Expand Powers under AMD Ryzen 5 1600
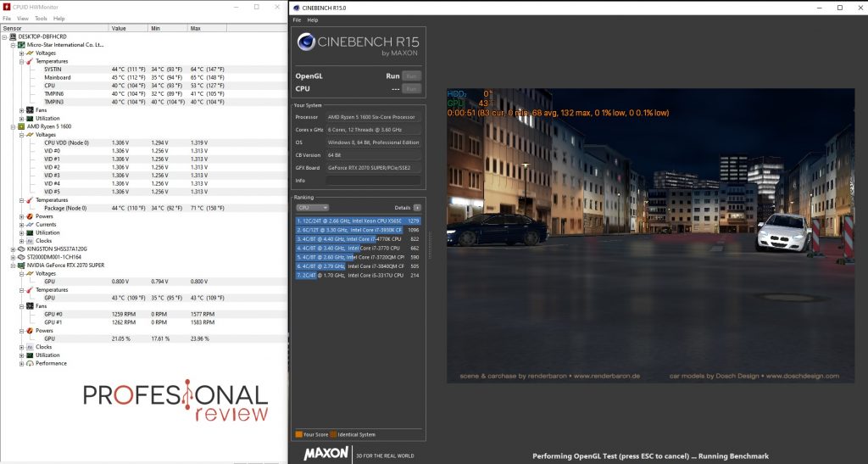The image size is (868, 464). click(x=21, y=216)
